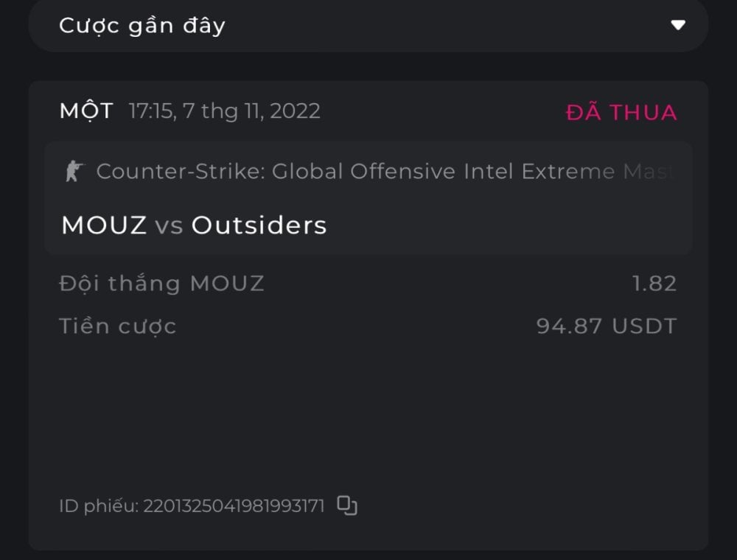The image size is (737, 560).
Task: Click the year 2022 in the bet date
Action: pyautogui.click(x=295, y=111)
